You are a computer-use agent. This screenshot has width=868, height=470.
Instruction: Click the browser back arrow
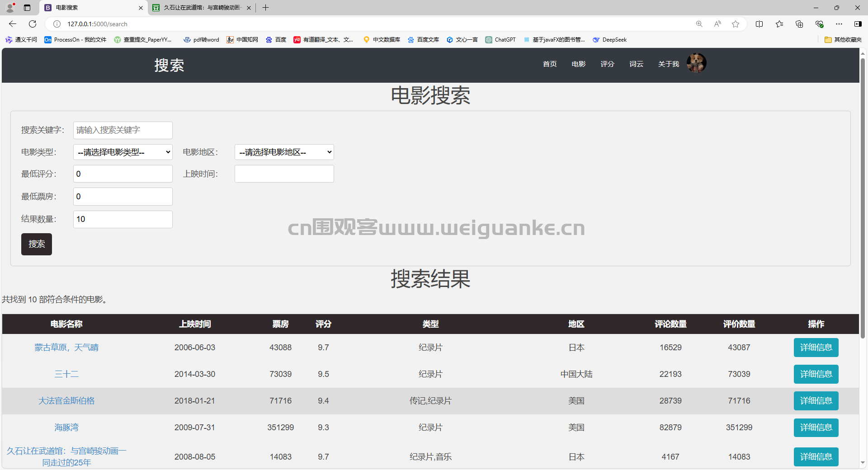coord(13,24)
